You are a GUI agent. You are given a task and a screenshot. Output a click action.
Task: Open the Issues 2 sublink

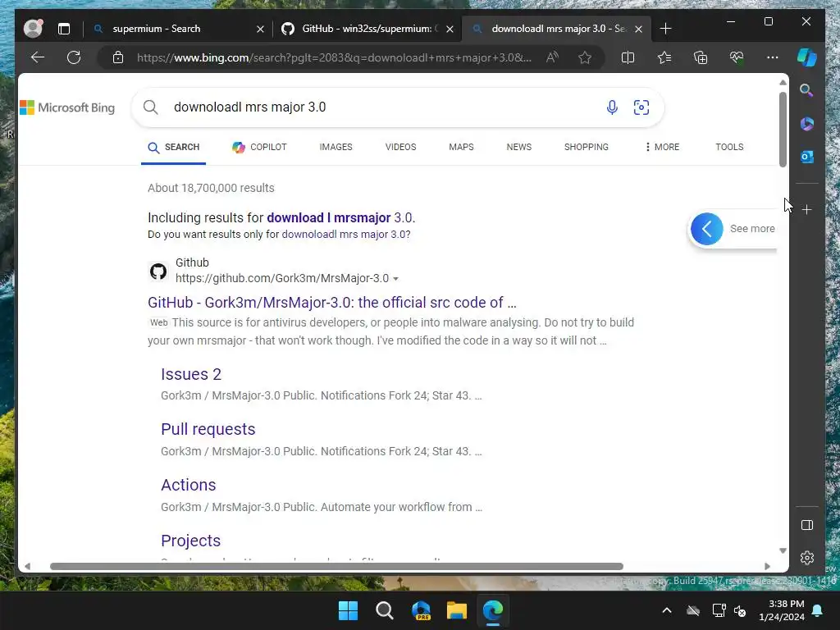[191, 374]
